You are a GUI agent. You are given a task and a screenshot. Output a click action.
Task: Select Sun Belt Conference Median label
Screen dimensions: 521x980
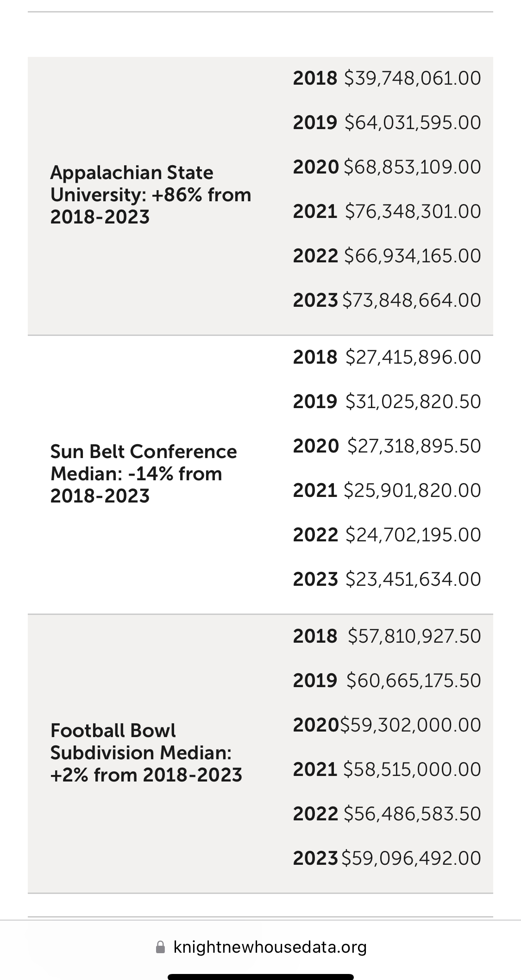point(143,474)
